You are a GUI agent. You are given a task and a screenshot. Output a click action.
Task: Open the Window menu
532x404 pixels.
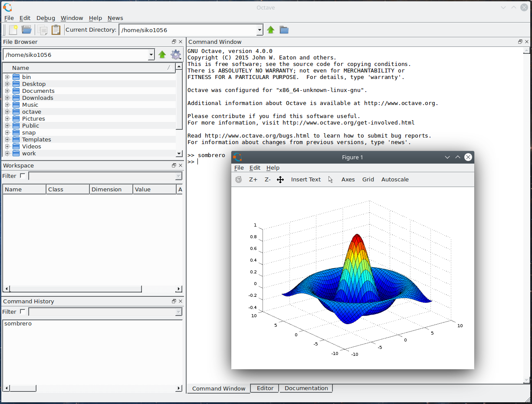(x=72, y=18)
